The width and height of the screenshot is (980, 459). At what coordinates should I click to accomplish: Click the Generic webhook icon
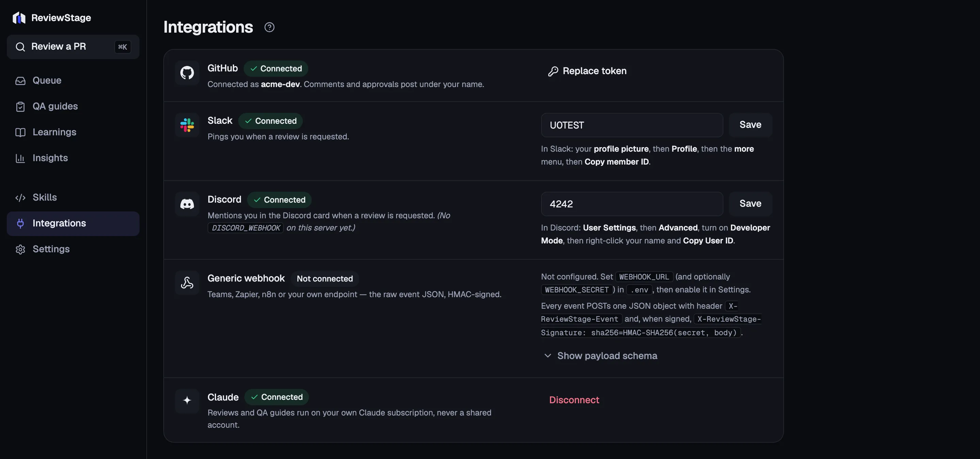coord(187,283)
